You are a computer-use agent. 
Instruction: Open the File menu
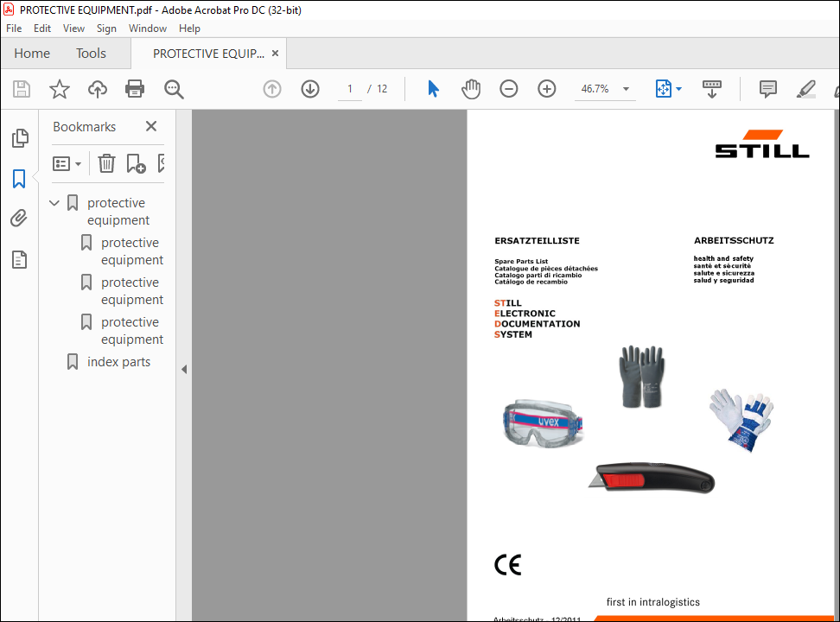pos(14,29)
